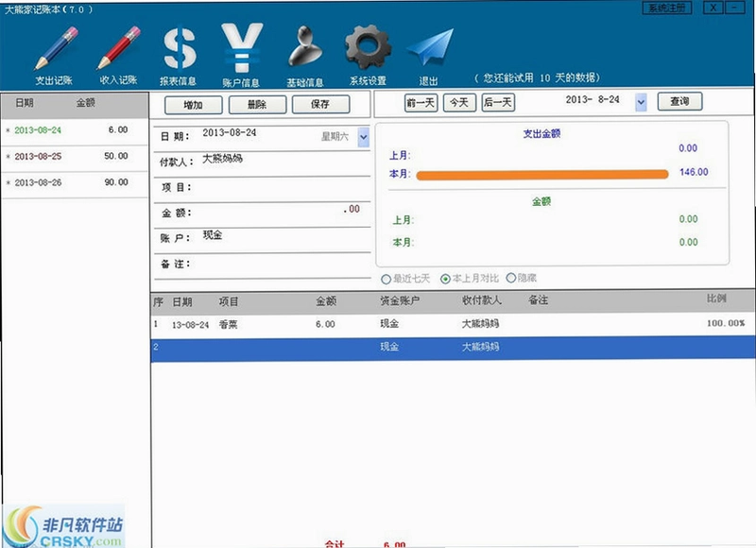756x548 pixels.
Task: Click the 日期 column header in lower table
Action: pos(182,302)
